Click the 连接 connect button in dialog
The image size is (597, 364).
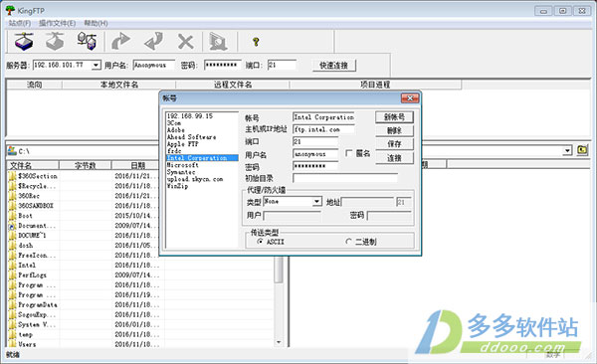click(394, 157)
